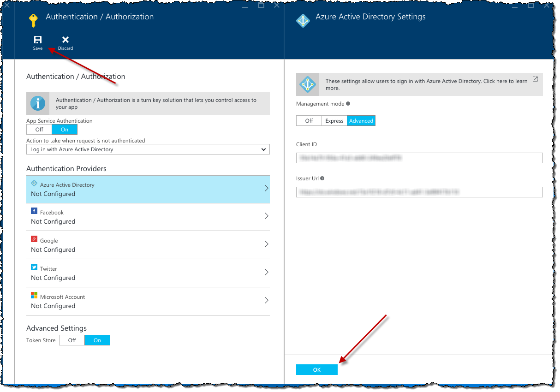Select the Azure Active Directory provider row
This screenshot has height=392, width=560.
point(148,189)
